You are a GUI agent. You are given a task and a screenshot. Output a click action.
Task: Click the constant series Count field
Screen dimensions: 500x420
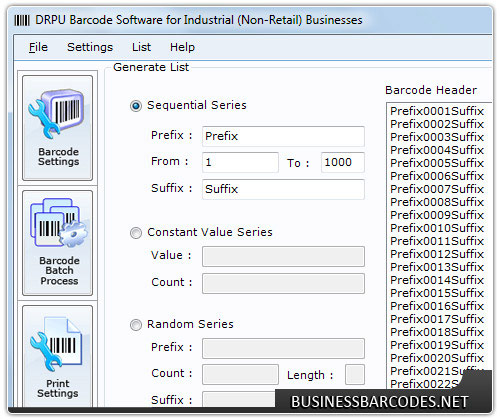tap(283, 283)
